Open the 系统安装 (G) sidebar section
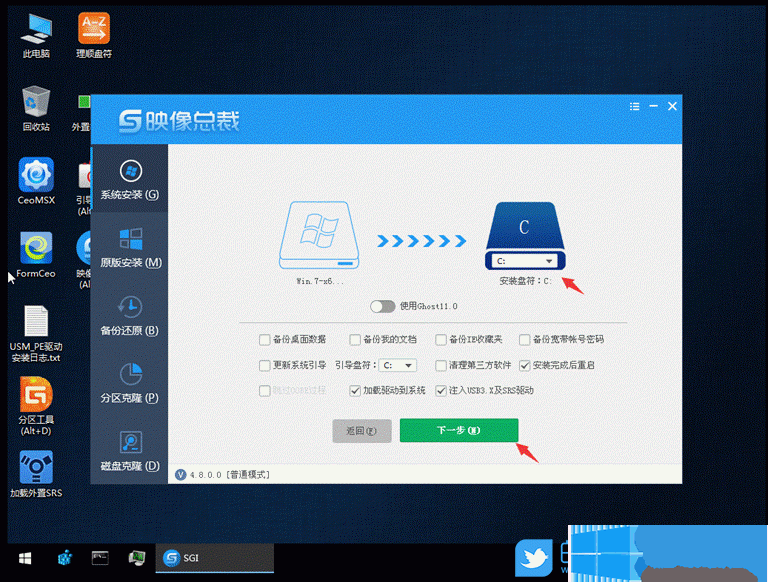Screen dimensions: 768x582 pos(129,178)
